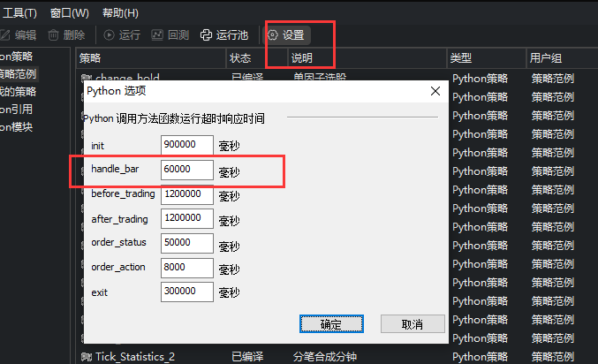
Task: Sort by the 策略 column header
Action: coord(151,58)
